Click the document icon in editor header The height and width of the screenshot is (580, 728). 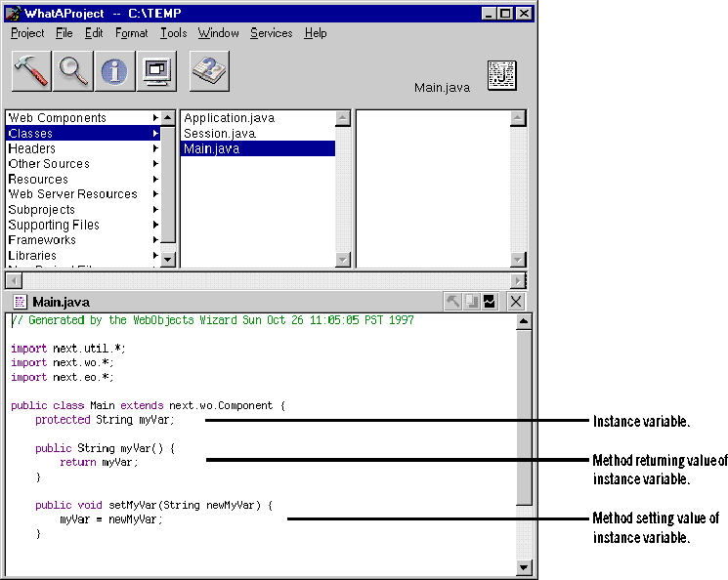pos(20,302)
